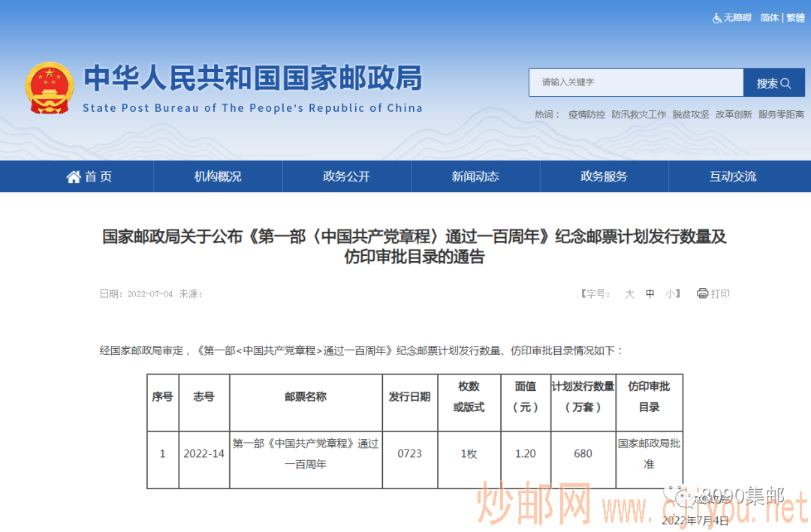Click the site title 中华人民共和国国家邮政局
The width and height of the screenshot is (811, 532).
click(x=253, y=78)
